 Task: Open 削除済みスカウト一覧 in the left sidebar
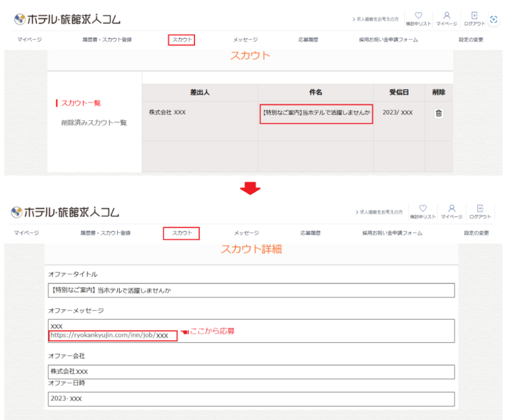tap(94, 123)
